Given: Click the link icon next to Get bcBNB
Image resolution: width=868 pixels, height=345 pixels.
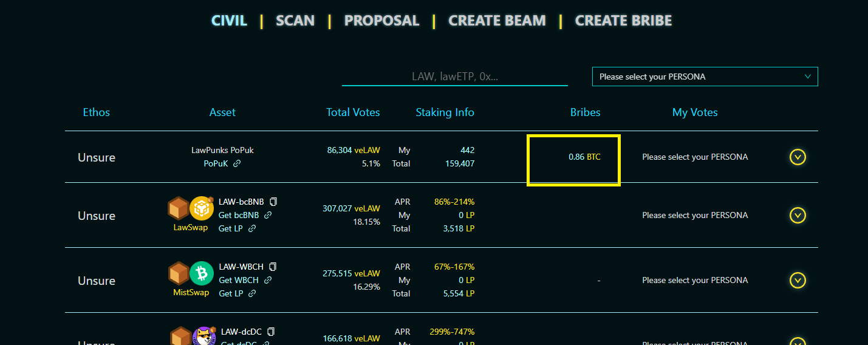Looking at the screenshot, I should coord(268,215).
